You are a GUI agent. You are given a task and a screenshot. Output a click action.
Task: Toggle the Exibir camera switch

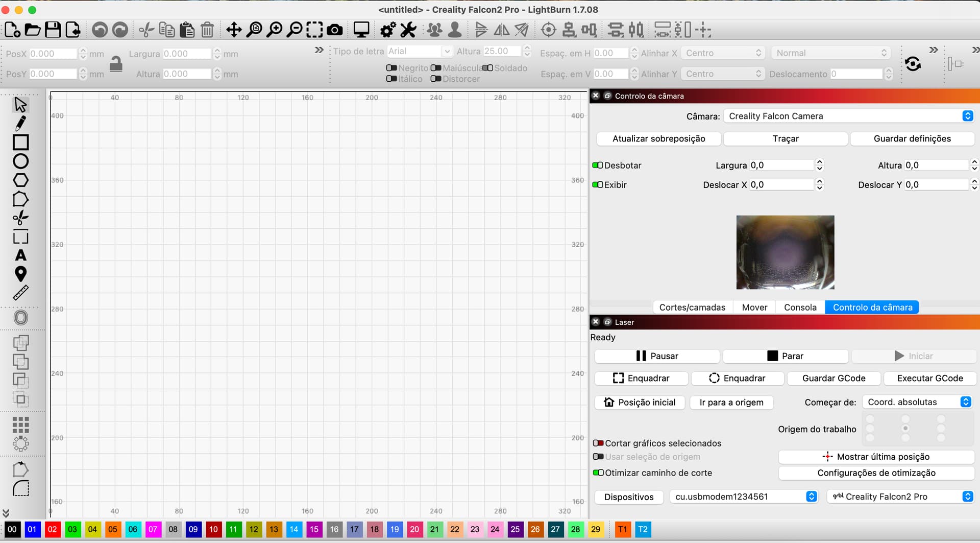(x=598, y=185)
